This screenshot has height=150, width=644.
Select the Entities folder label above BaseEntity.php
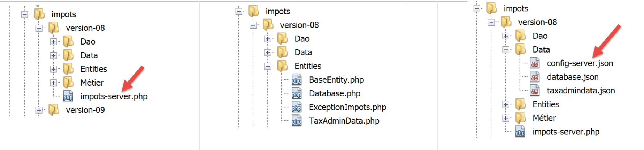coord(308,66)
